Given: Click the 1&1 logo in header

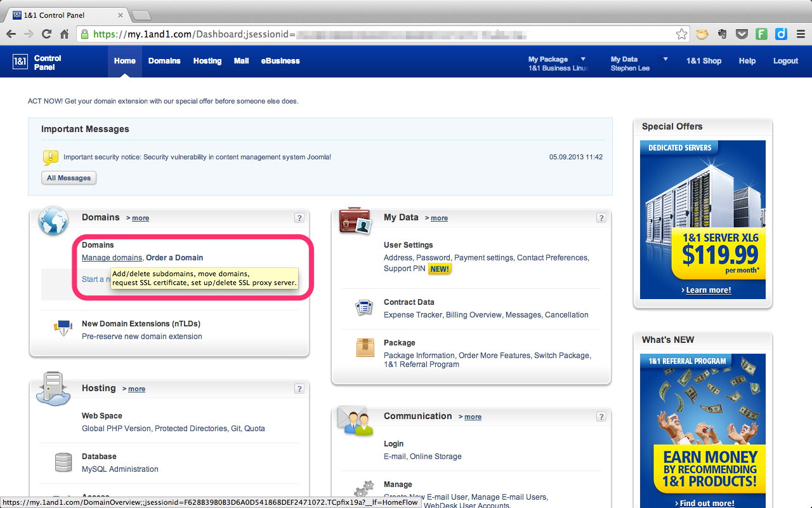Looking at the screenshot, I should pos(20,62).
